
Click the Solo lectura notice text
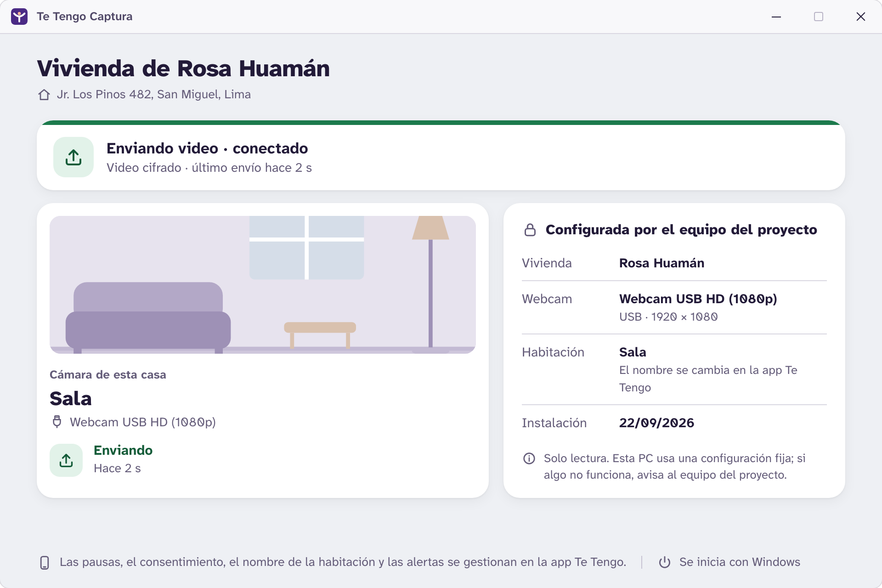click(674, 467)
